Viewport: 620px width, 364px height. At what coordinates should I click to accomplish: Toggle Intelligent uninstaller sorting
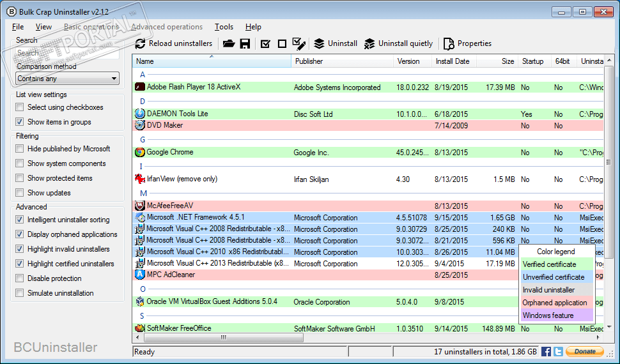tap(19, 219)
